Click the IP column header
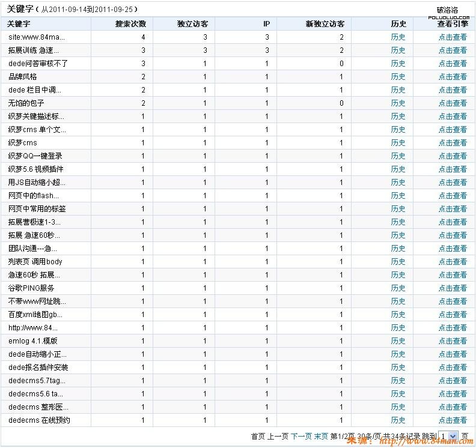The height and width of the screenshot is (448, 476). point(266,24)
